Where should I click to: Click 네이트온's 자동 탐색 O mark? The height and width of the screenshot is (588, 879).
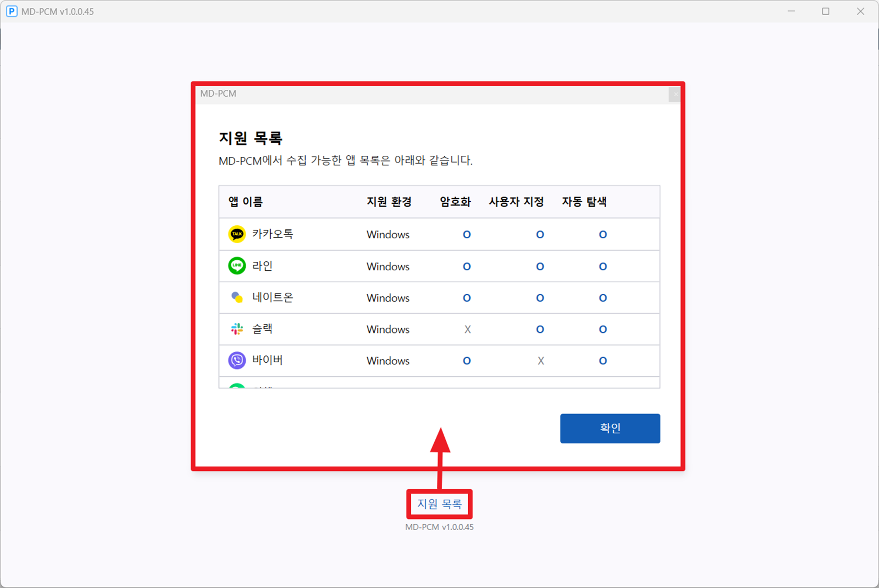pyautogui.click(x=603, y=298)
